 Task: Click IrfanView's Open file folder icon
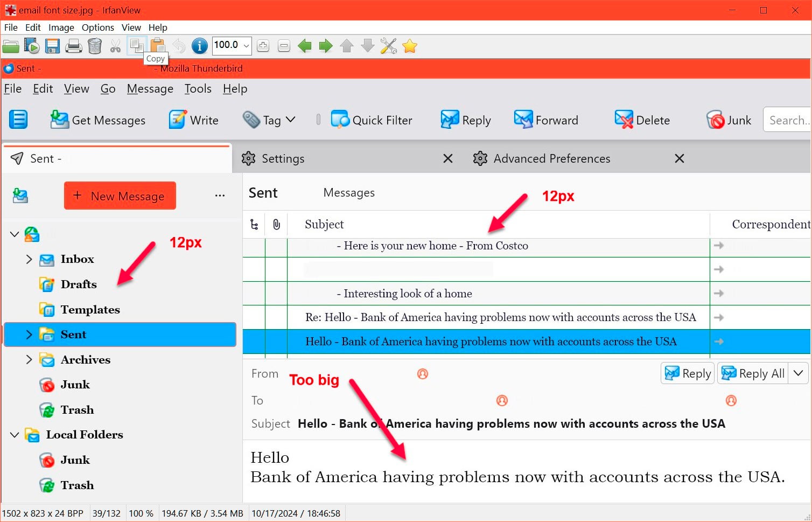pyautogui.click(x=11, y=46)
